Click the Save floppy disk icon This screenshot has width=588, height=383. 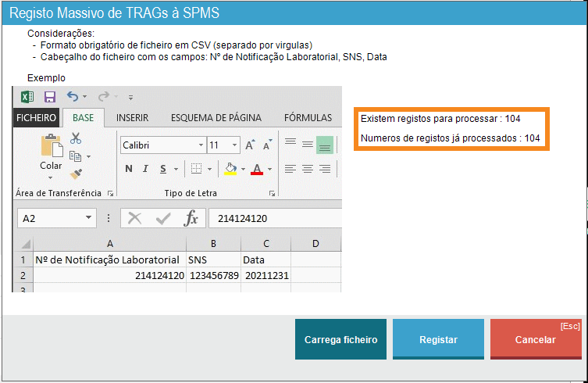coord(49,97)
